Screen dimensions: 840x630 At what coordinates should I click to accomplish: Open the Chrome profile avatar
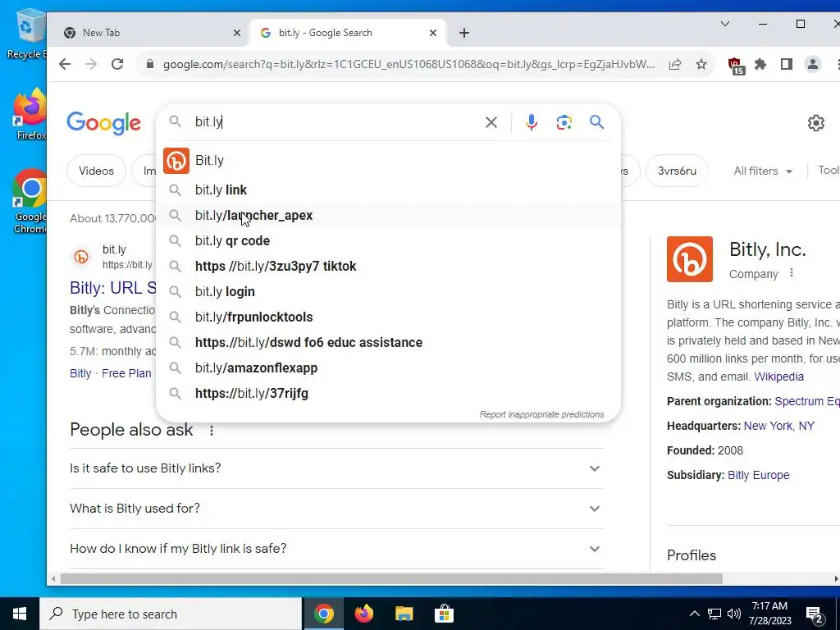click(x=813, y=64)
